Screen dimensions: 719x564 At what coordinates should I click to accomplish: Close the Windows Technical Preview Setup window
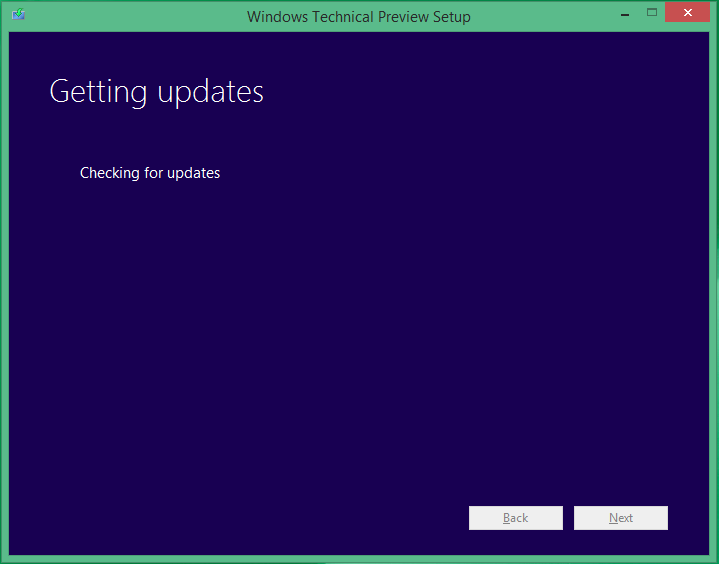pyautogui.click(x=687, y=12)
